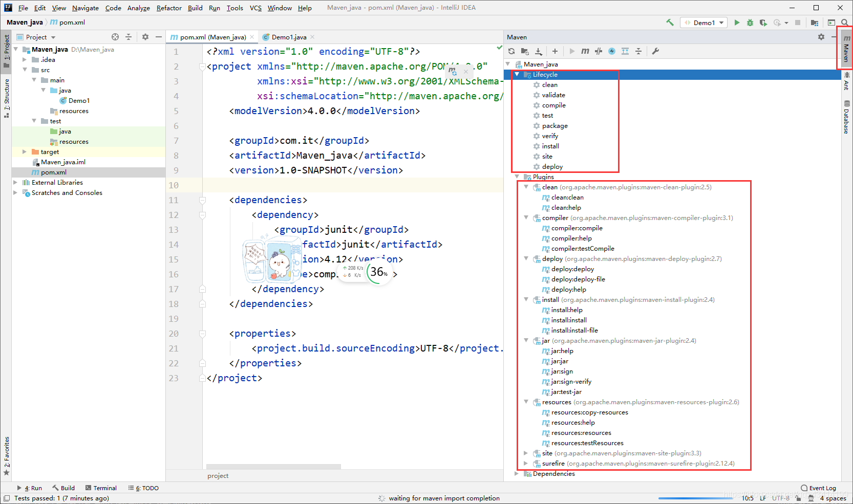853x504 pixels.
Task: Toggle the Ant side tool button
Action: (846, 81)
